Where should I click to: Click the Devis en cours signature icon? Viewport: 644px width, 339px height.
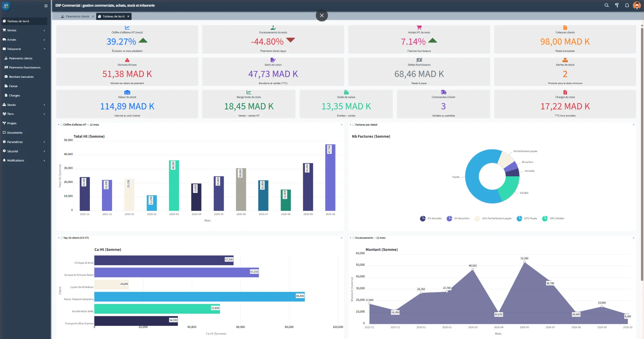pyautogui.click(x=273, y=60)
